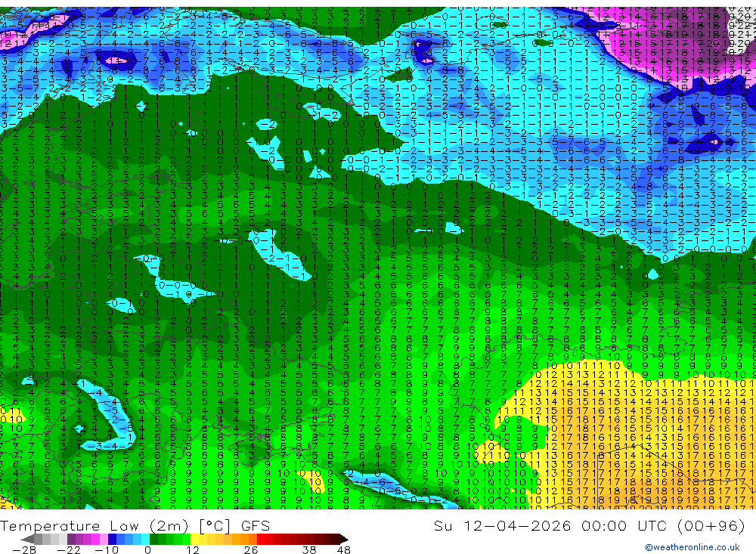Click the bright yellow swatch right of 12
The height and width of the screenshot is (554, 756).
pyautogui.click(x=195, y=539)
